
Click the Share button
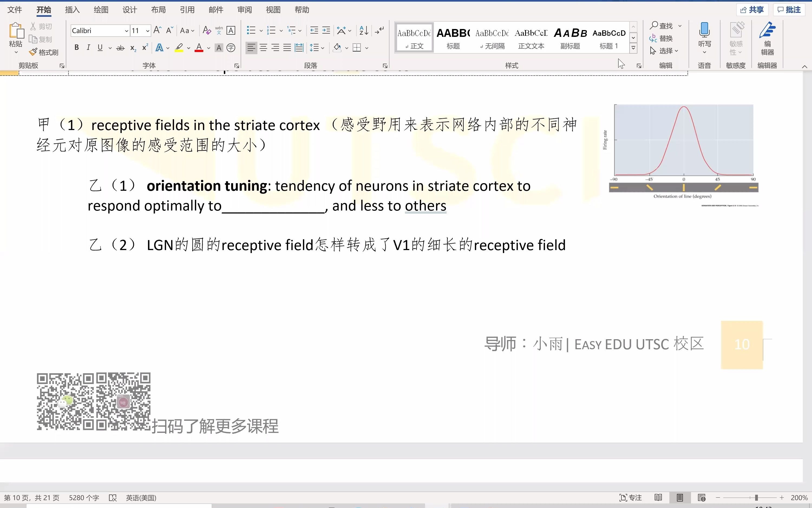coord(752,10)
